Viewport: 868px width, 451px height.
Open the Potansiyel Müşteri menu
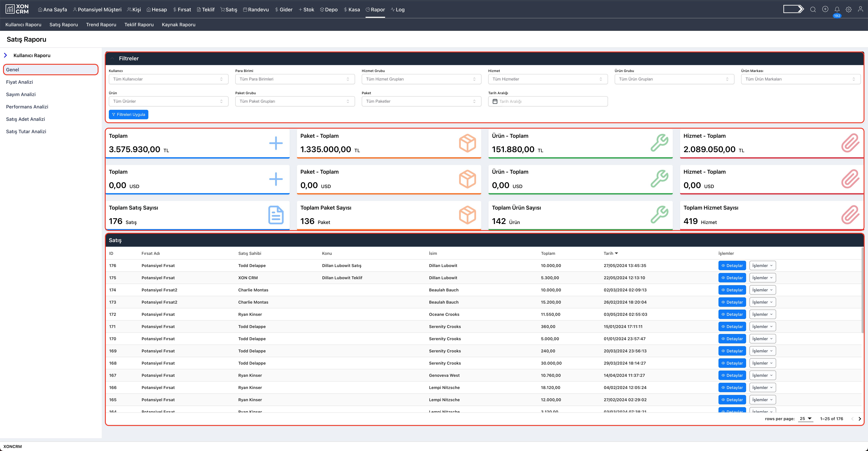click(x=97, y=9)
